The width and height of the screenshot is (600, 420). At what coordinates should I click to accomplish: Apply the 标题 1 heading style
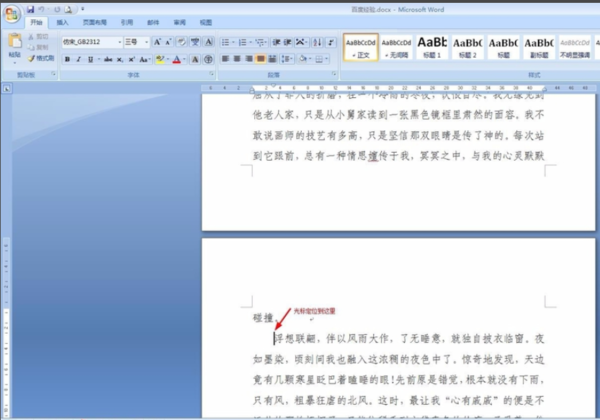pyautogui.click(x=432, y=47)
